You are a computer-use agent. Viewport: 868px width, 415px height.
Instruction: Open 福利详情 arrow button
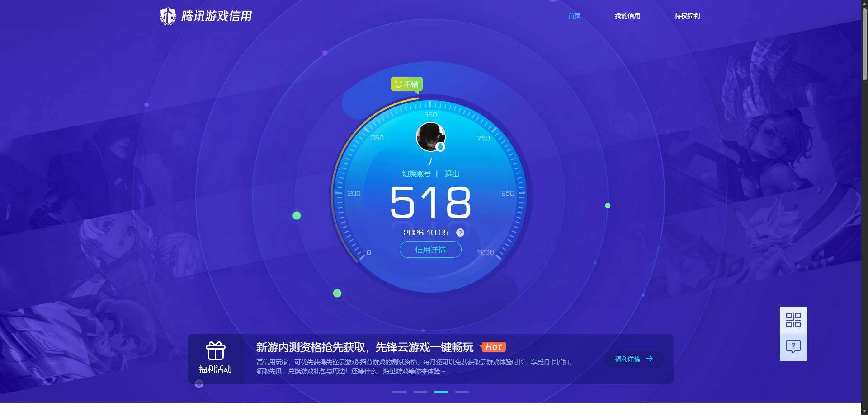click(x=634, y=359)
